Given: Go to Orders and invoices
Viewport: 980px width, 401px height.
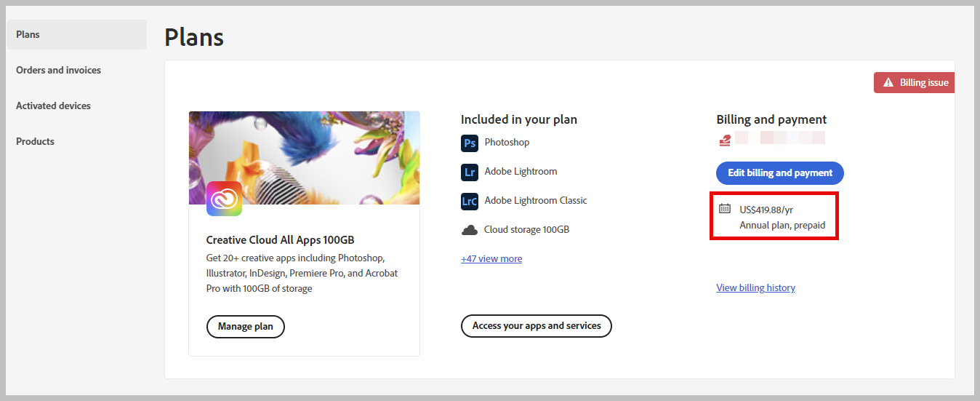Looking at the screenshot, I should (58, 70).
